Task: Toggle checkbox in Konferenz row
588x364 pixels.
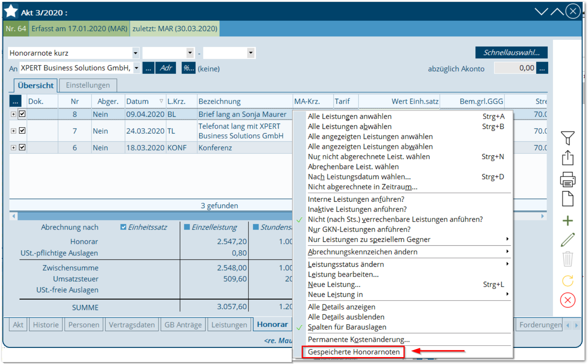Action: pyautogui.click(x=22, y=147)
